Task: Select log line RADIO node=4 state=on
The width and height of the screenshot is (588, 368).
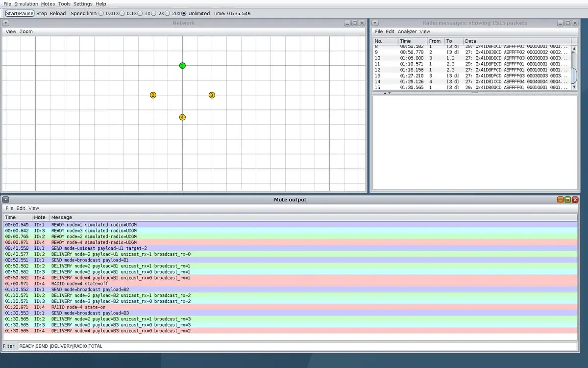Action: [290, 307]
